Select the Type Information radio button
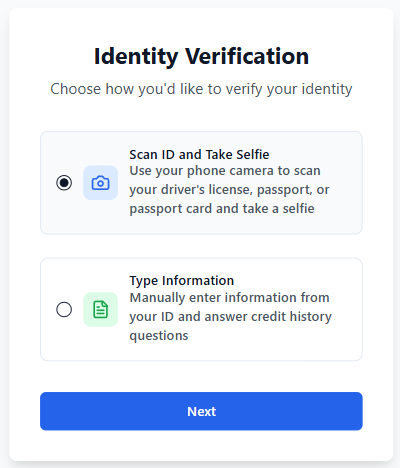This screenshot has height=468, width=400. tap(64, 309)
